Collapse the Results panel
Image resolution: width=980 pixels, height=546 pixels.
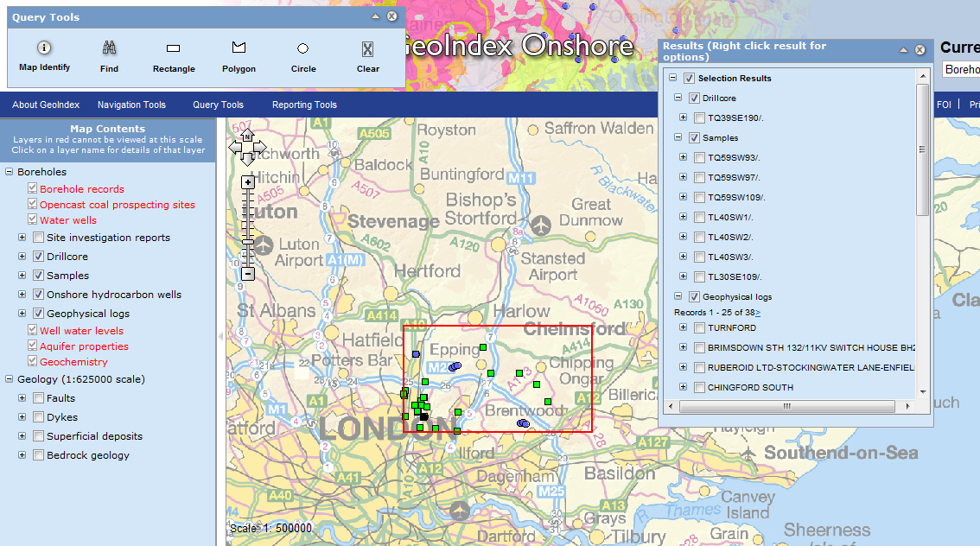[x=903, y=50]
